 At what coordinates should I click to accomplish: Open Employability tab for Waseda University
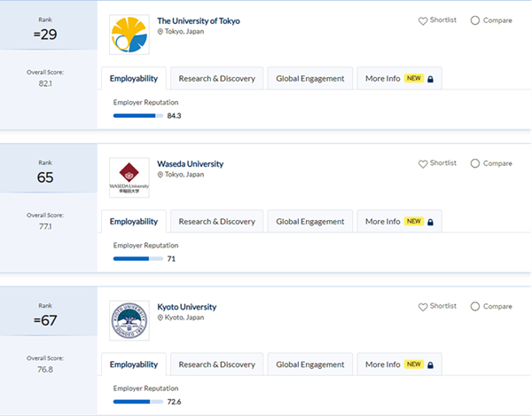[134, 222]
